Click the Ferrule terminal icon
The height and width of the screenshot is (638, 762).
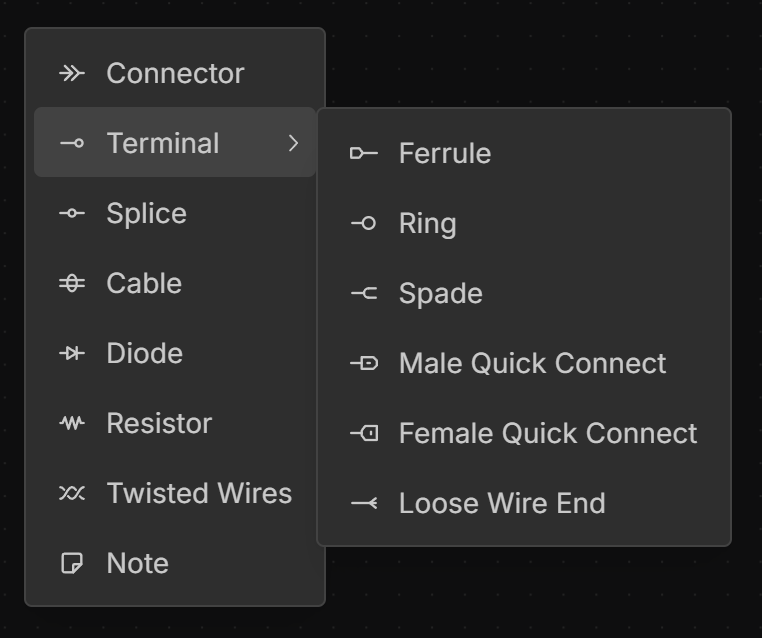click(x=364, y=153)
